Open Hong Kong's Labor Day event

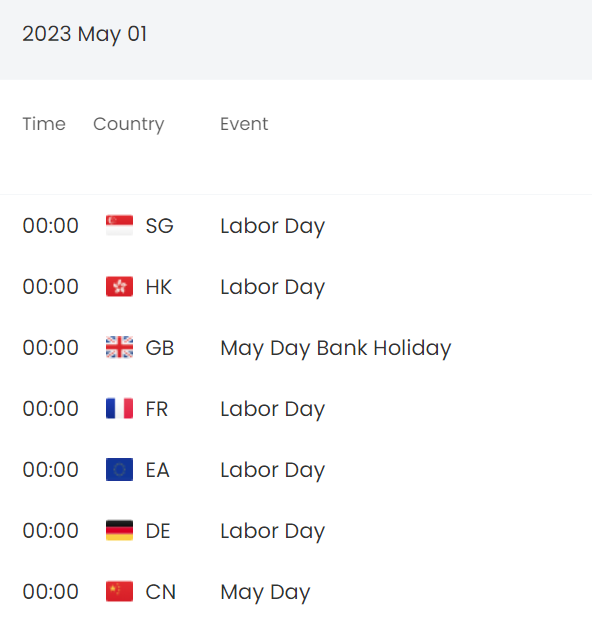[273, 287]
